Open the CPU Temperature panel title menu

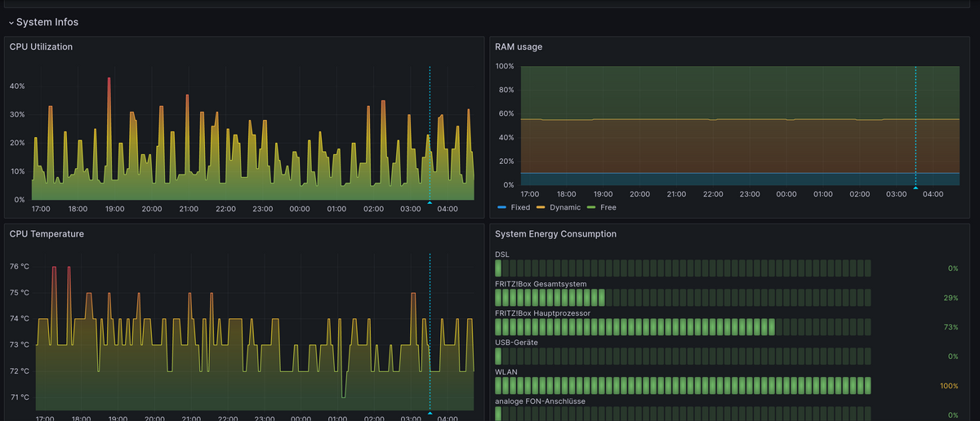[47, 234]
